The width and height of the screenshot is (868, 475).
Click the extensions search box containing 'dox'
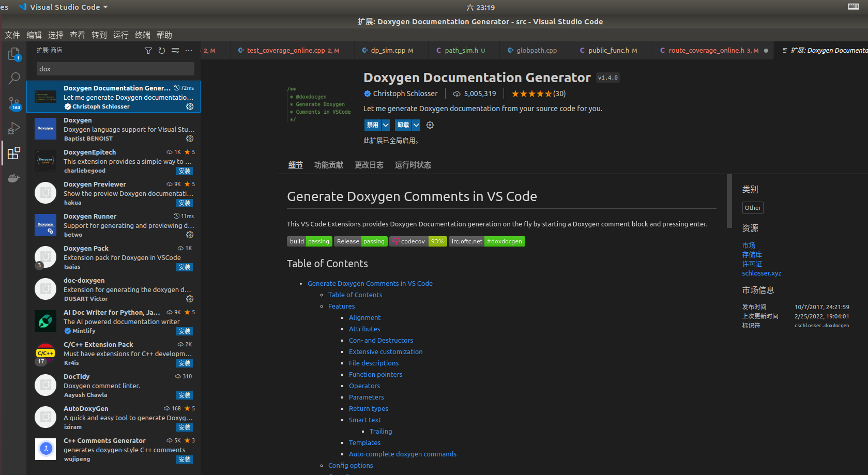pyautogui.click(x=115, y=69)
